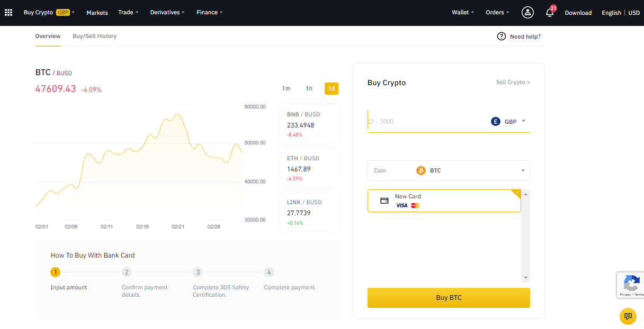Expand the Trade menu dropdown

point(129,12)
